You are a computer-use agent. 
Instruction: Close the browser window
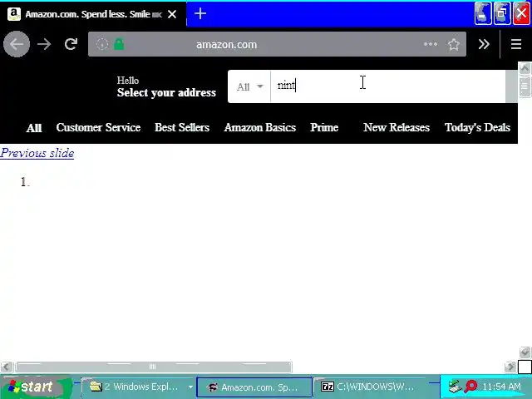pyautogui.click(x=521, y=13)
